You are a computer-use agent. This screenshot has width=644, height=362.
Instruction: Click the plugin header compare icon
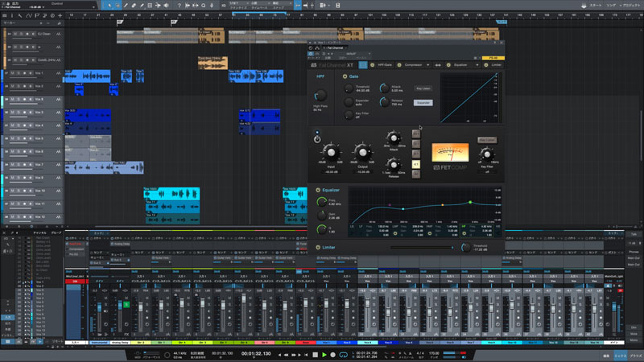[317, 54]
